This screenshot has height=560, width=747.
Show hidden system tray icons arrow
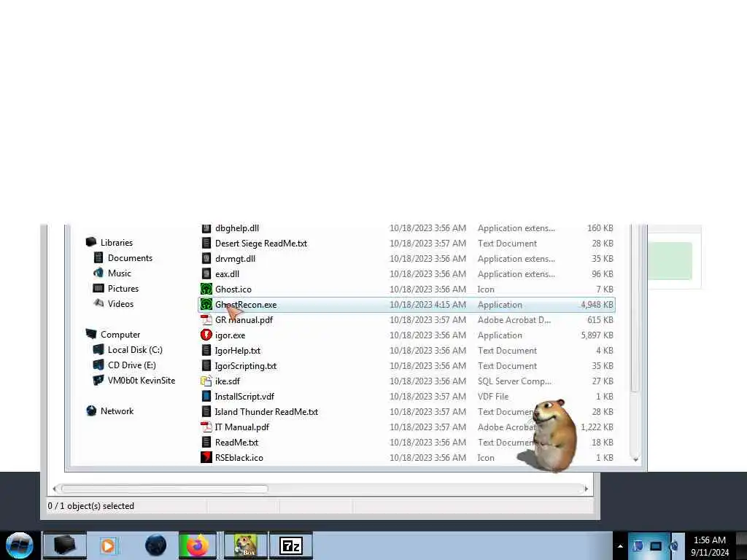[620, 546]
